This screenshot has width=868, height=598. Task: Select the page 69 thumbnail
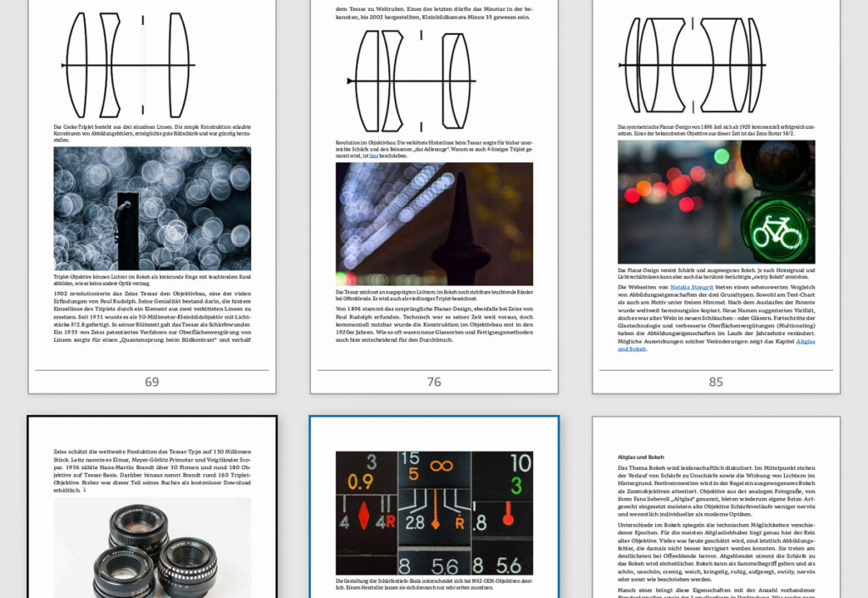click(151, 195)
